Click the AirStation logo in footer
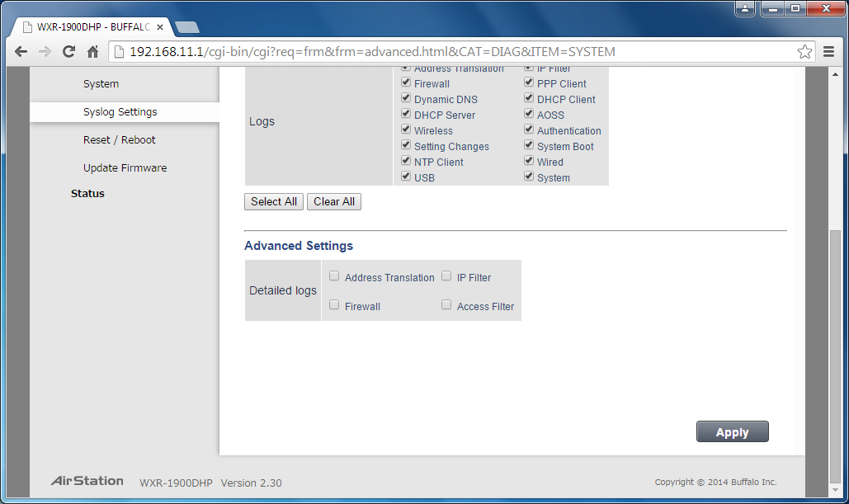 click(87, 481)
